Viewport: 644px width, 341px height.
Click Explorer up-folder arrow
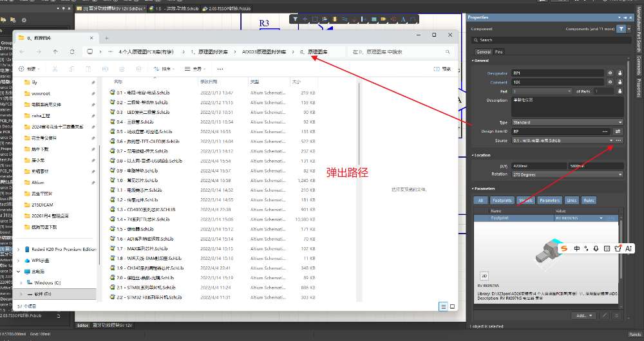(55, 51)
